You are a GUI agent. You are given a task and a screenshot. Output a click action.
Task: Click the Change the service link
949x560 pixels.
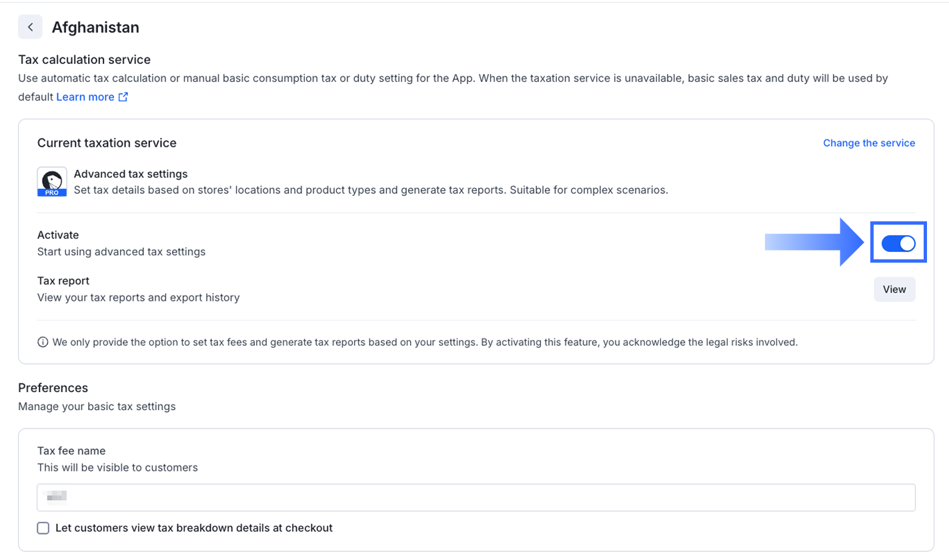pyautogui.click(x=869, y=143)
